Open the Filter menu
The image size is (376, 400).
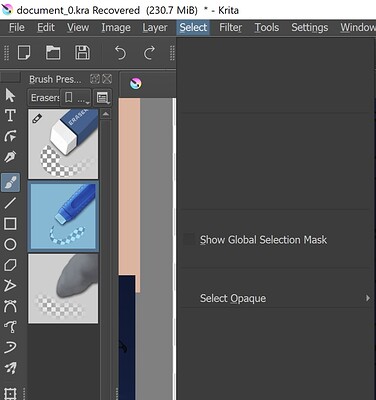pyautogui.click(x=230, y=27)
